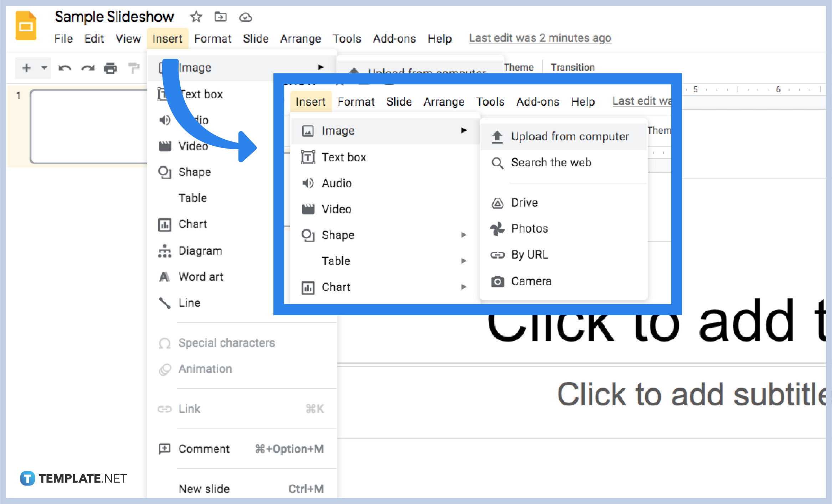Open the Format menu
This screenshot has width=832, height=504.
212,38
